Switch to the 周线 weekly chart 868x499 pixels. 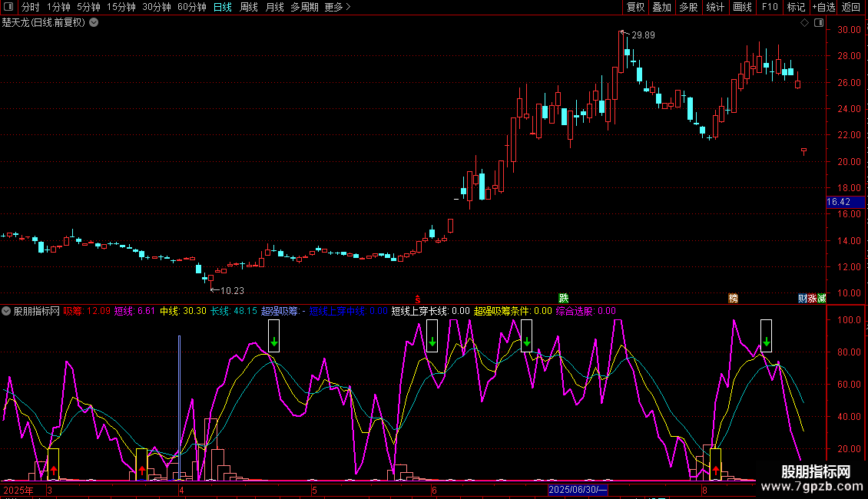pos(249,7)
